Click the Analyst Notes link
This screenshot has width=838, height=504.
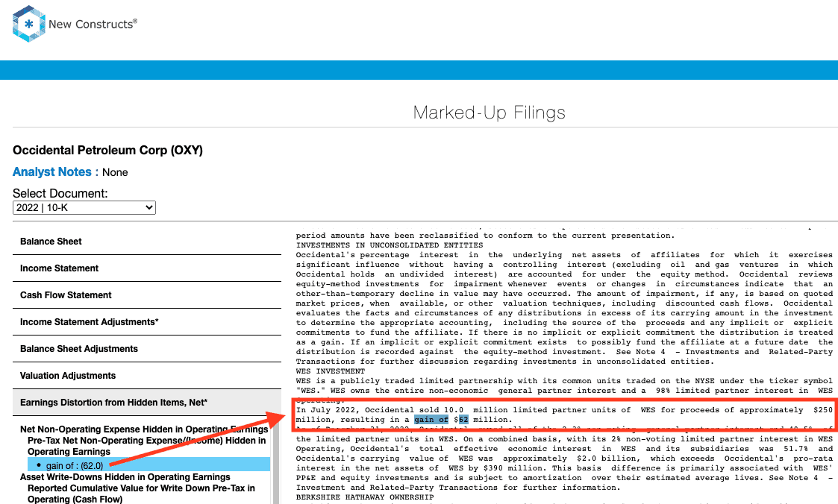[x=51, y=172]
